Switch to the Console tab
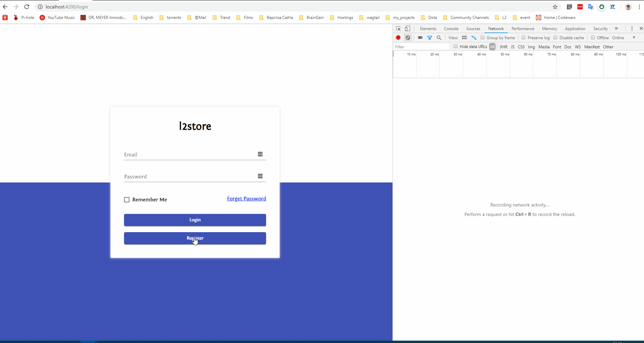The height and width of the screenshot is (343, 644). pyautogui.click(x=451, y=29)
